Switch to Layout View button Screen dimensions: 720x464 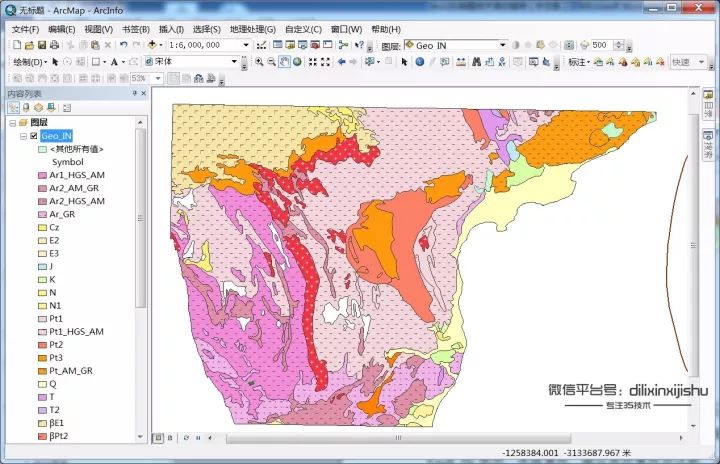pyautogui.click(x=170, y=438)
